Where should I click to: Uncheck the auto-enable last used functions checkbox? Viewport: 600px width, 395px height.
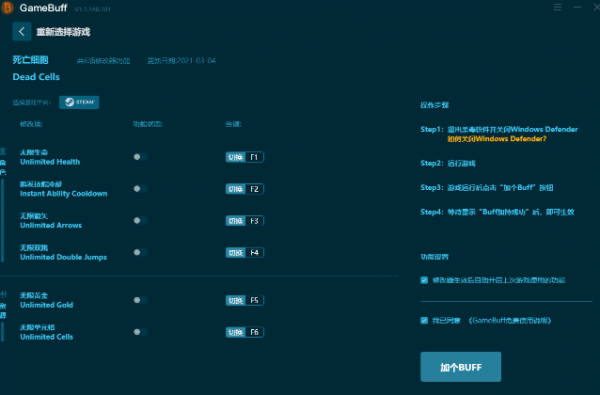pyautogui.click(x=424, y=280)
